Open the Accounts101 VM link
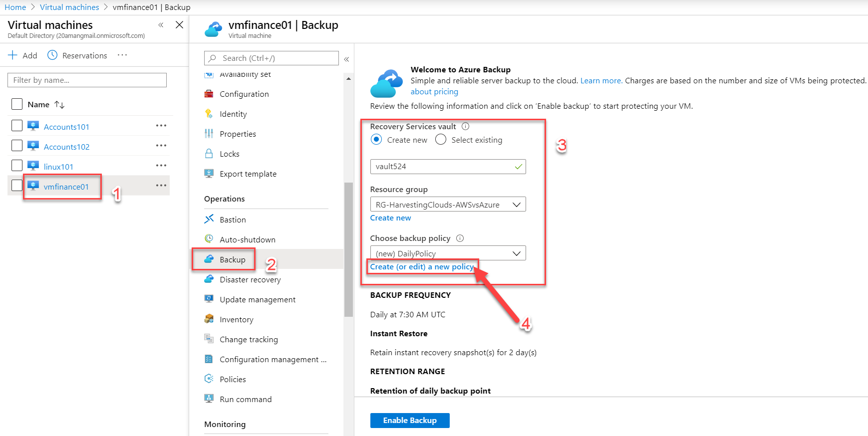 pyautogui.click(x=66, y=127)
